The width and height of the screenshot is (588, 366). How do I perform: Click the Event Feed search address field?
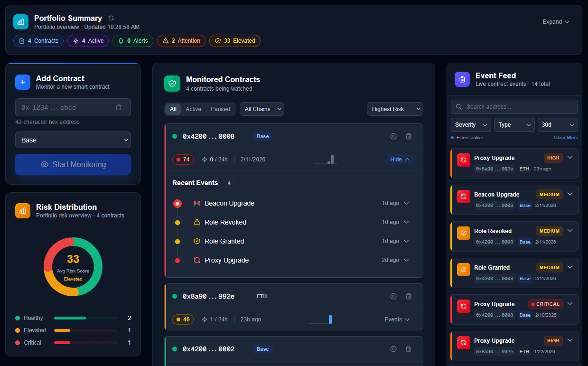[x=514, y=107]
